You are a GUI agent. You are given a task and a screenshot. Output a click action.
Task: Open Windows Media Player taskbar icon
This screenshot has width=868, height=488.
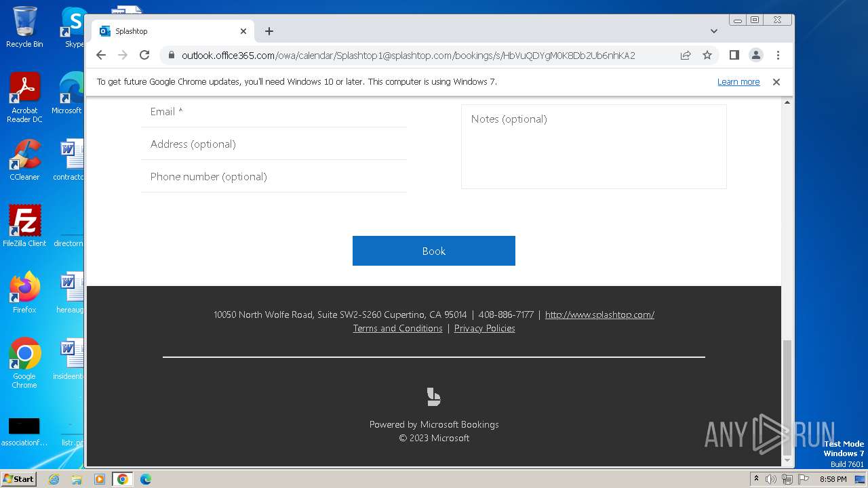click(x=100, y=479)
